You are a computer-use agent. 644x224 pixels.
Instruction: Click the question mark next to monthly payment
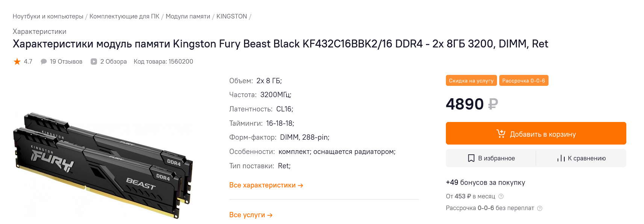[x=501, y=197]
